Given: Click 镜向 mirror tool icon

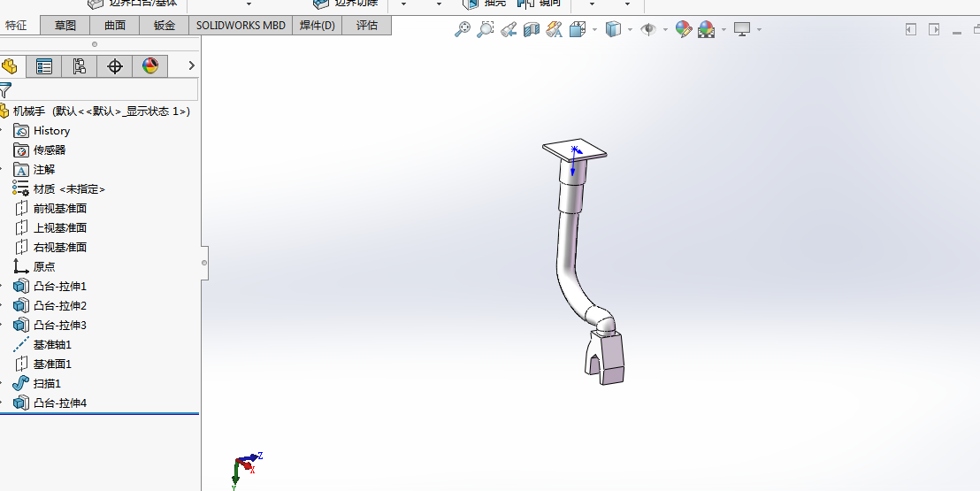Looking at the screenshot, I should [x=525, y=4].
